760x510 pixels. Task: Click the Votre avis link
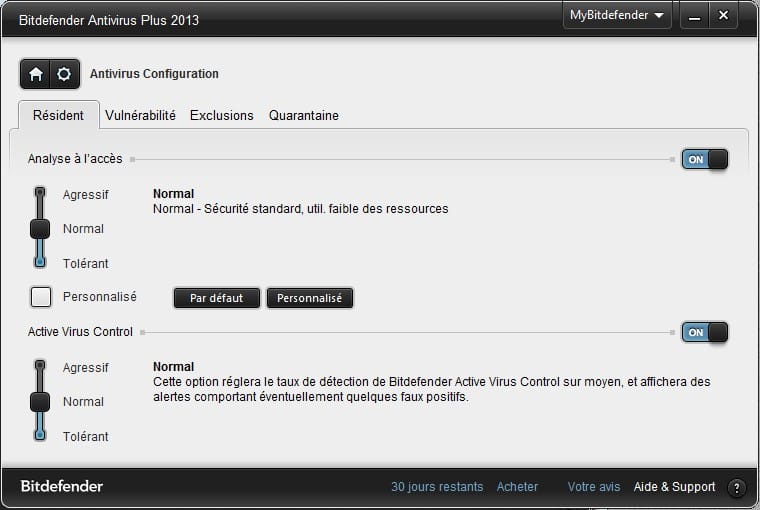click(x=594, y=487)
